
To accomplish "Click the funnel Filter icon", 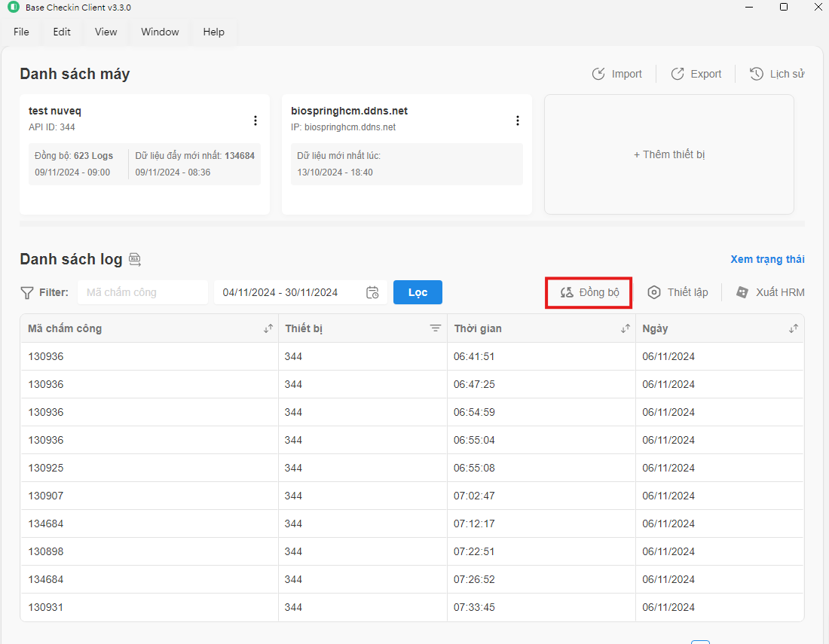I will [27, 292].
